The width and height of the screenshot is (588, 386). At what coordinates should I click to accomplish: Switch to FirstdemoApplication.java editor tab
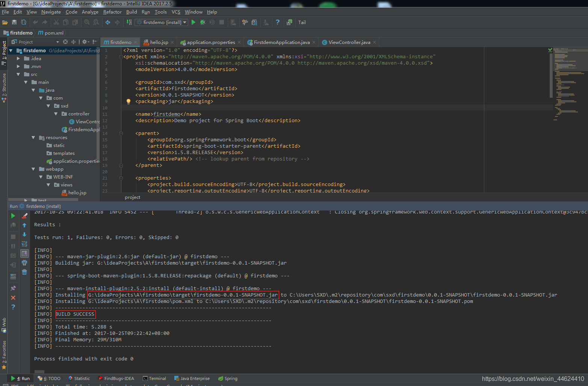click(281, 42)
